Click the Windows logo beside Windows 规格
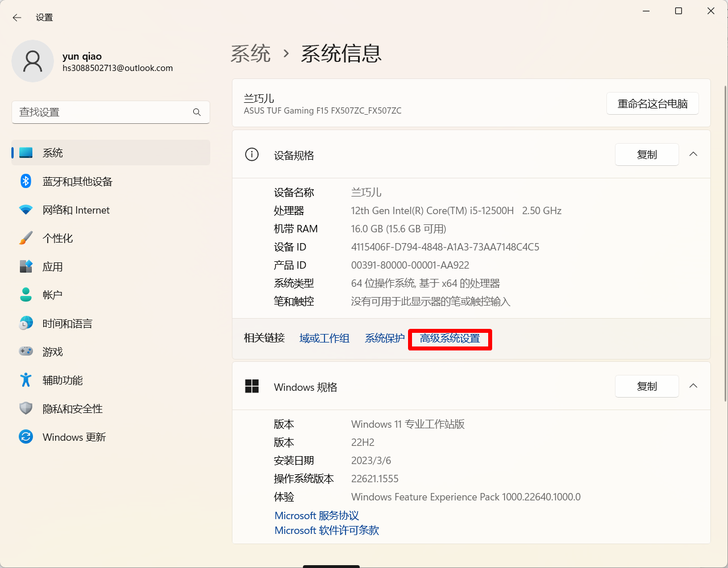Viewport: 728px width, 568px height. click(x=252, y=386)
